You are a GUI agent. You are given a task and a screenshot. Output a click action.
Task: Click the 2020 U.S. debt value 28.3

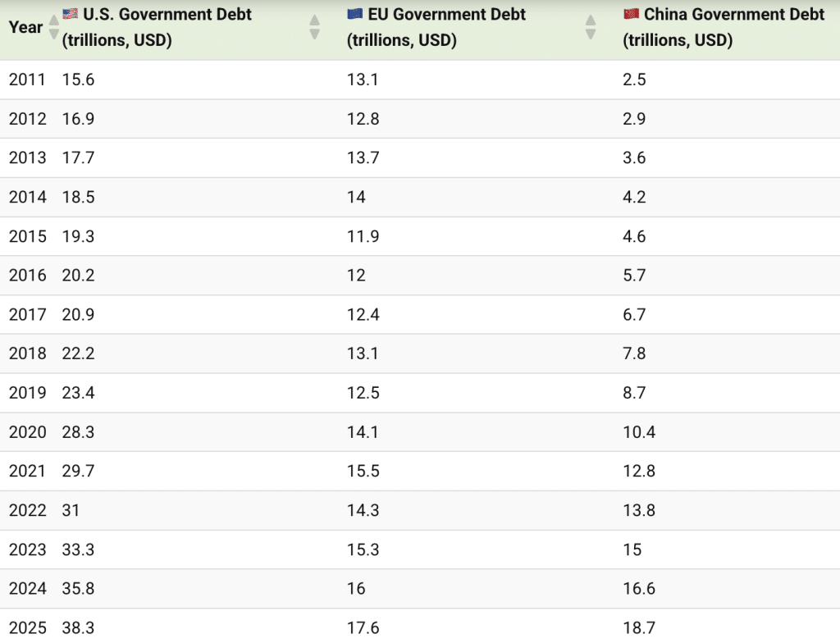[x=78, y=432]
